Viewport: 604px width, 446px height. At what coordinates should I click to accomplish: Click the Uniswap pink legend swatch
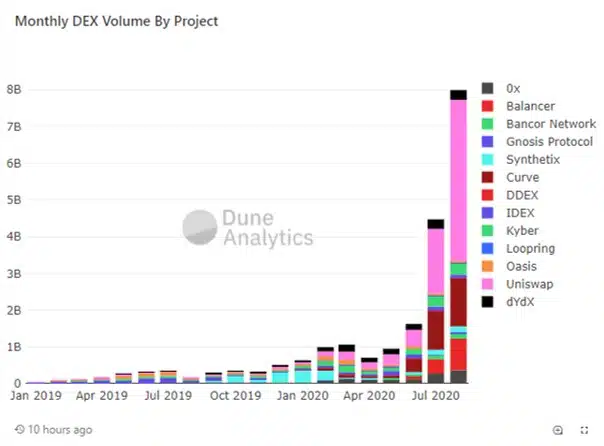click(487, 284)
